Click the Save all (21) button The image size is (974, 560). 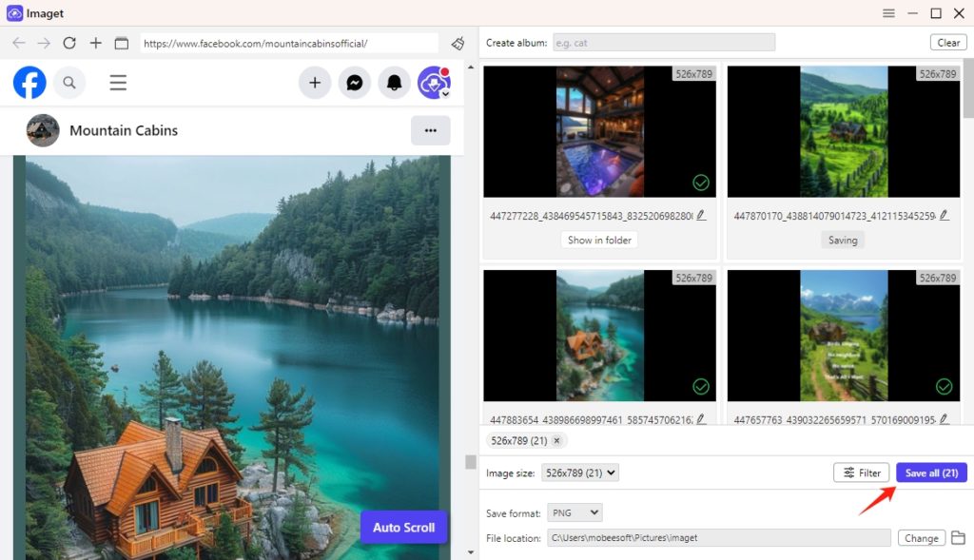930,472
